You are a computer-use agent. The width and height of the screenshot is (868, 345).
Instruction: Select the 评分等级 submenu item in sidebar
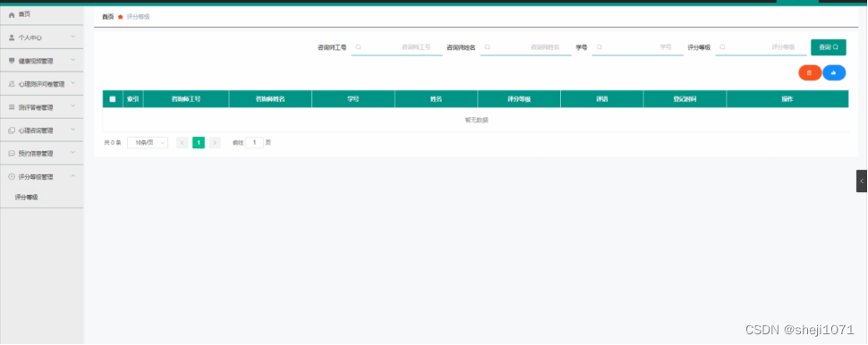[x=27, y=198]
